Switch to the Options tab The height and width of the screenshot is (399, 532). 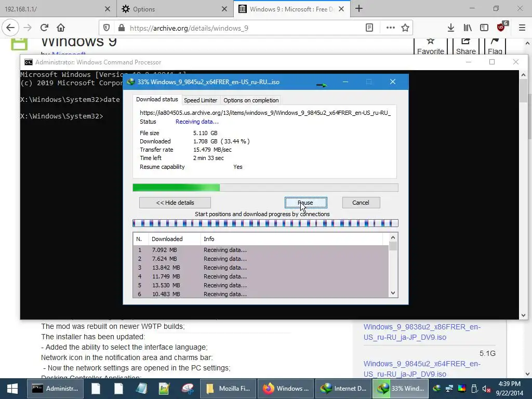point(170,9)
